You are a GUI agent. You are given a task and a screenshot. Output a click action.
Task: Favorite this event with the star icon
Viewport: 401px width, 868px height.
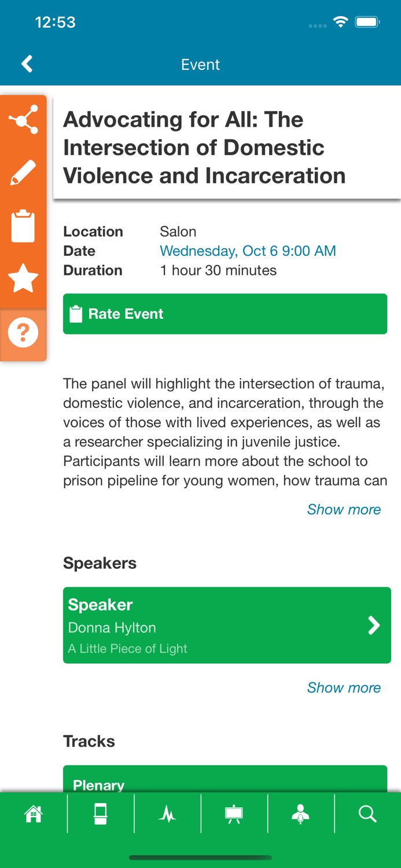(23, 278)
